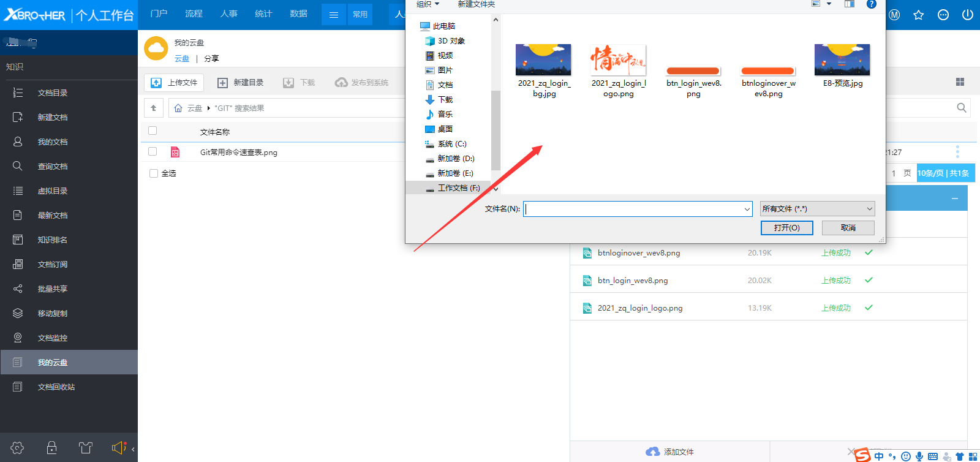
Task: Click the go-up-one-level arrow icon
Action: pos(154,108)
